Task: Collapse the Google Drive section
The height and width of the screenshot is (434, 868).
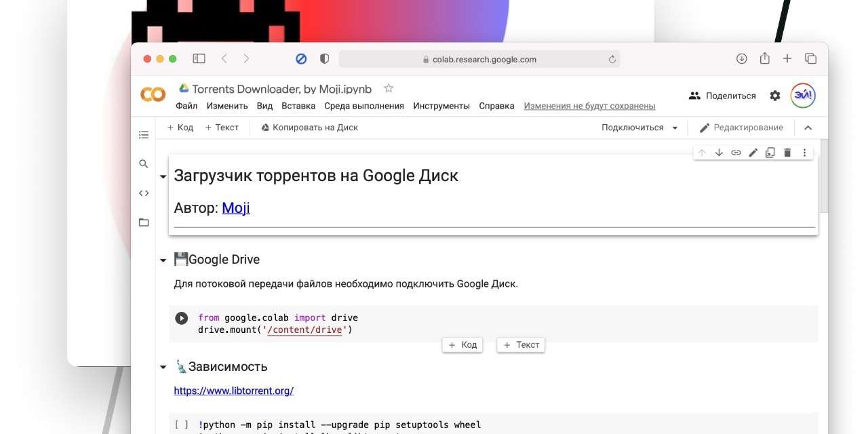Action: point(163,260)
